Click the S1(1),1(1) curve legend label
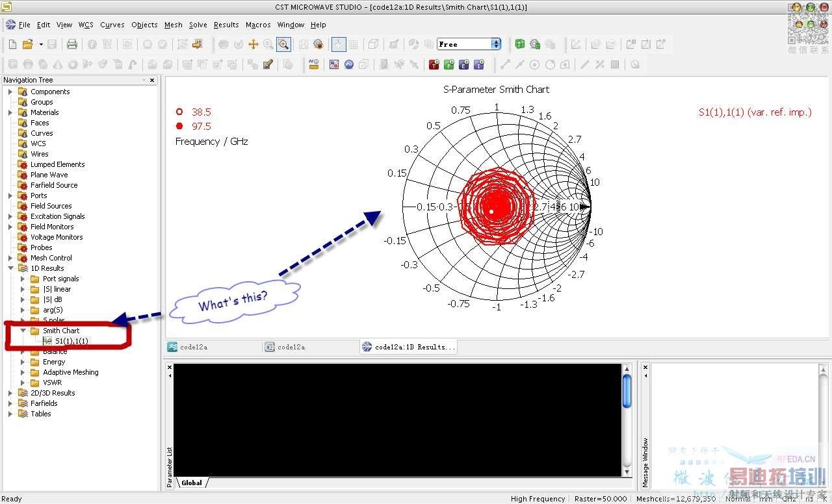This screenshot has width=832, height=504. (x=755, y=112)
